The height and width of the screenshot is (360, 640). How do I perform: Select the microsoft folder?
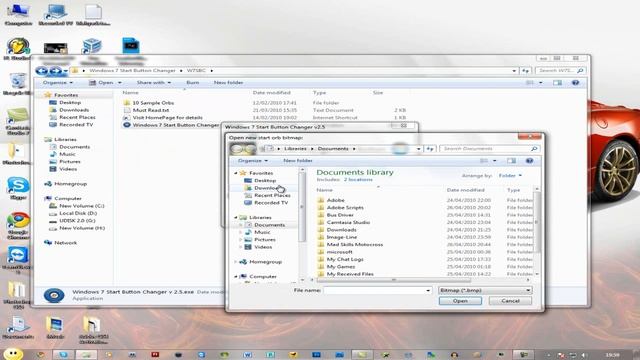coord(339,252)
